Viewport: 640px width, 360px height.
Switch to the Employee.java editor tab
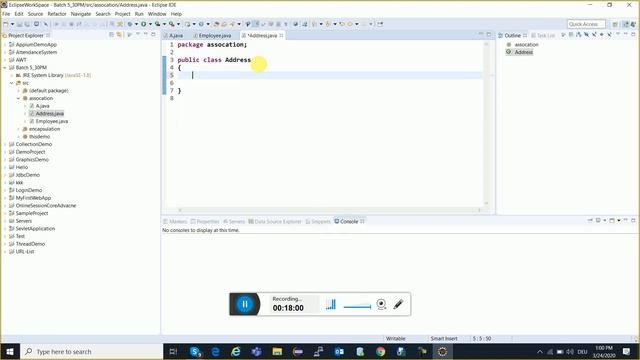(213, 36)
